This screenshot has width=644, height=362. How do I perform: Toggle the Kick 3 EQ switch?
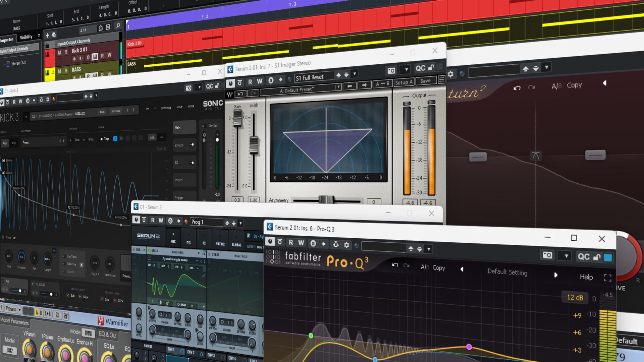click(x=192, y=163)
